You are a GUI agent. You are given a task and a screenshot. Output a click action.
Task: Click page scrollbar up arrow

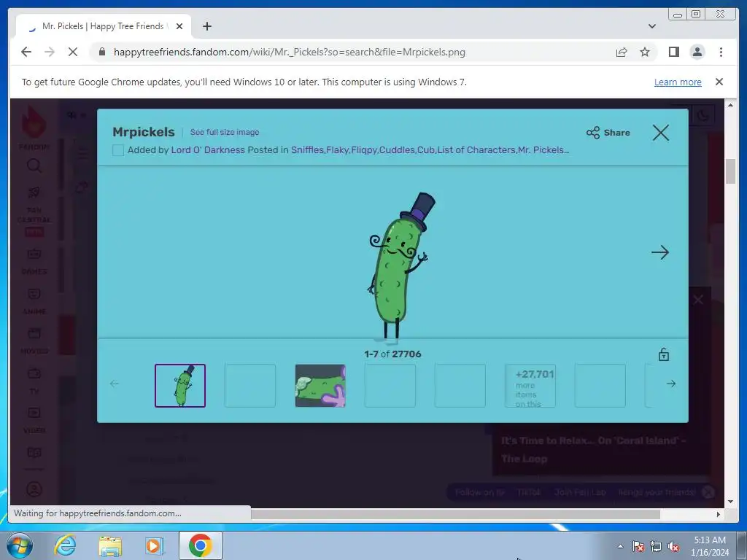[730, 105]
